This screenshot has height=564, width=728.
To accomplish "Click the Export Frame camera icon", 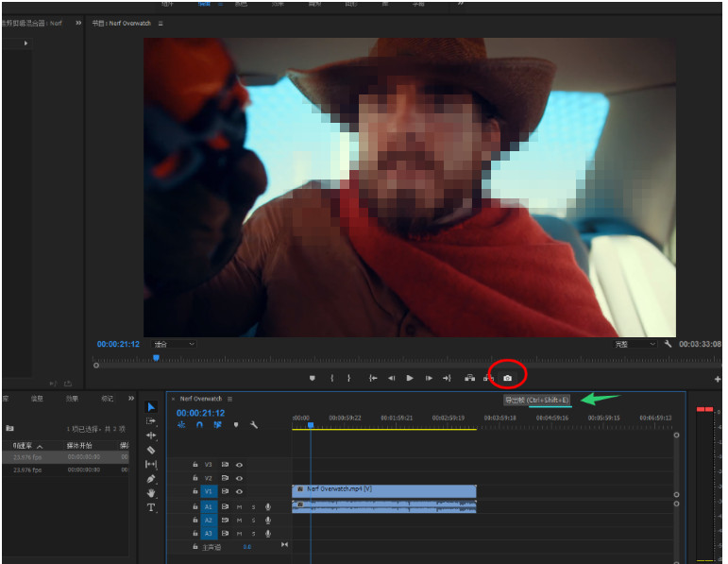I will point(508,378).
